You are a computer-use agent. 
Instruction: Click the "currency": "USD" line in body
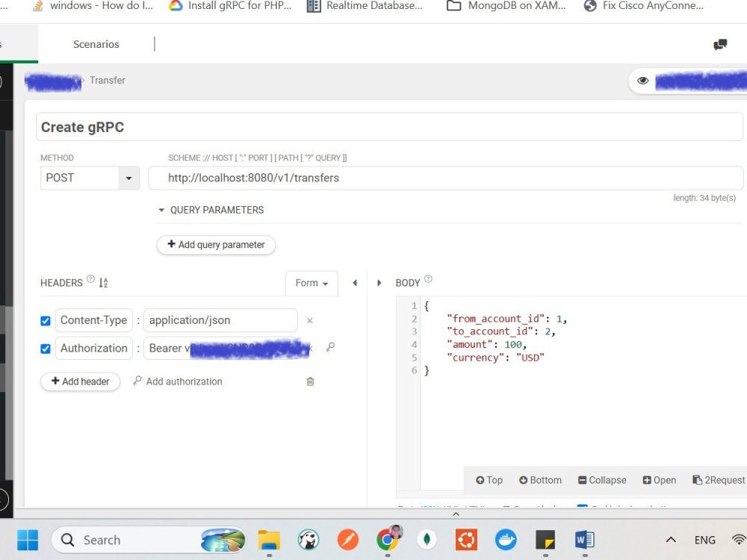[x=495, y=358]
